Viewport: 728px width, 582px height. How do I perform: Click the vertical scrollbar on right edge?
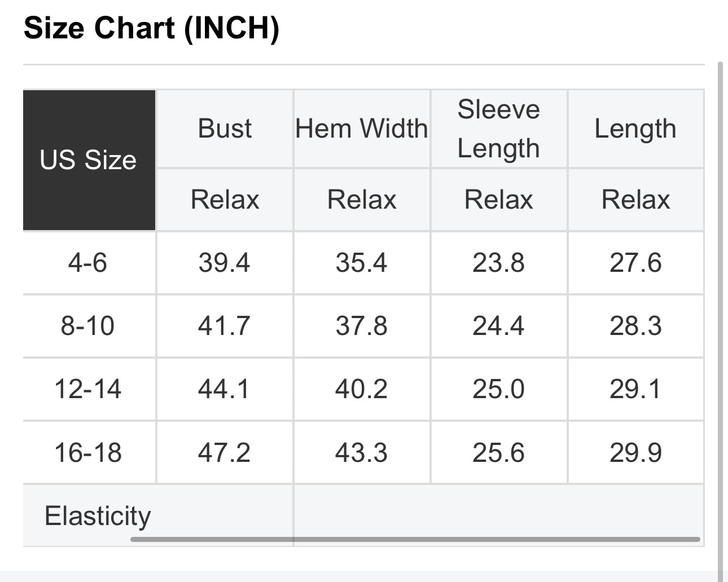pos(720,321)
